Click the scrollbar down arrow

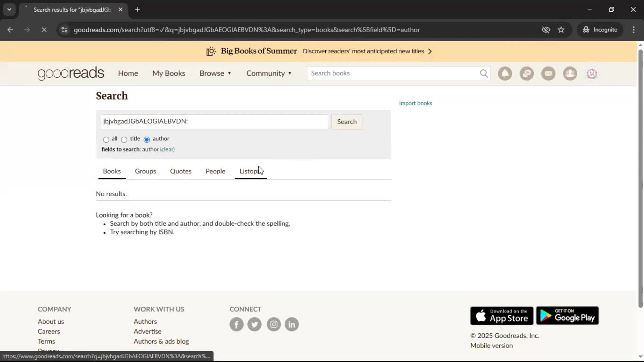(x=640, y=357)
